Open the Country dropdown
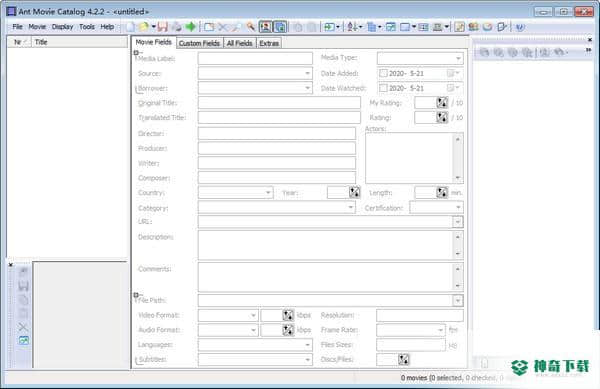Screen dimensions: 600x389 [x=268, y=192]
